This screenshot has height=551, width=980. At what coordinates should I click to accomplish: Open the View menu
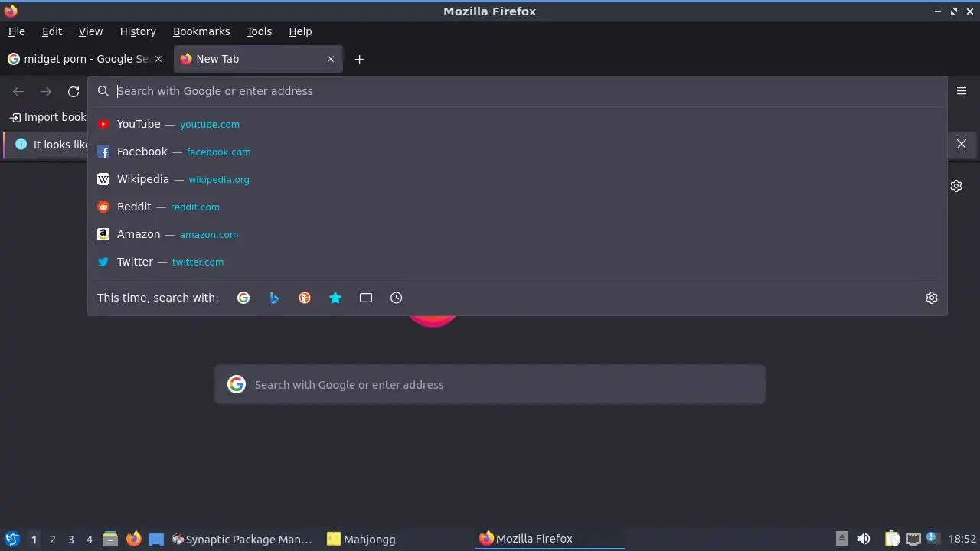[x=90, y=31]
